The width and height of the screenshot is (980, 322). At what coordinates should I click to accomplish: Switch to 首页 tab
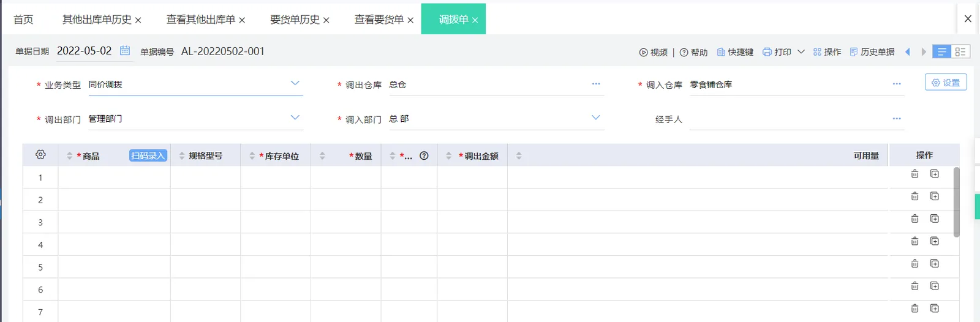pyautogui.click(x=23, y=20)
